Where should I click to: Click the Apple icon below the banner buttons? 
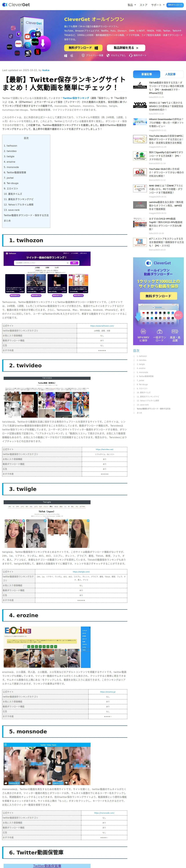[x=72, y=56]
